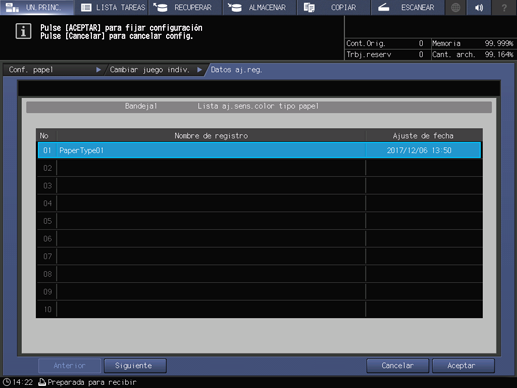Select empty row 08

[259, 274]
